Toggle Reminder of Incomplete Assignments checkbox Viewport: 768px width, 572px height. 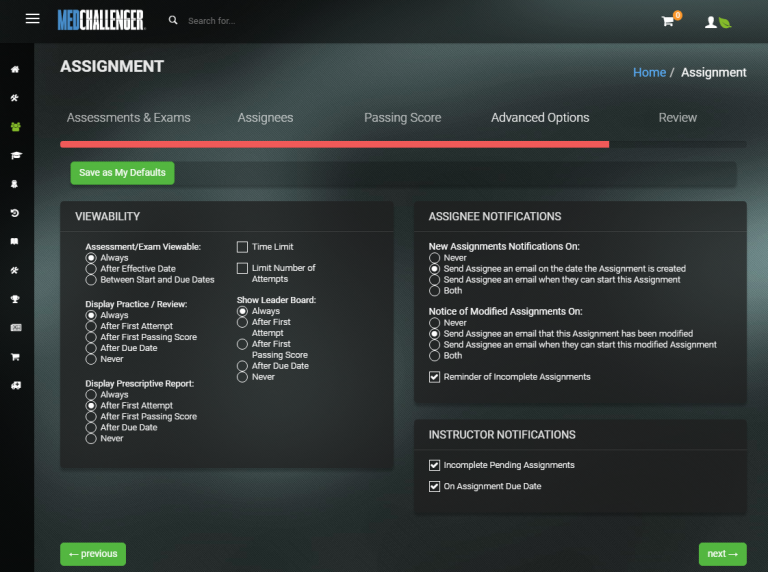(434, 377)
